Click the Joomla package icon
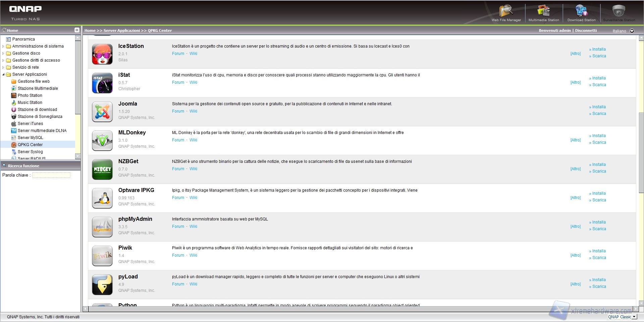The height and width of the screenshot is (322, 644). pos(102,112)
